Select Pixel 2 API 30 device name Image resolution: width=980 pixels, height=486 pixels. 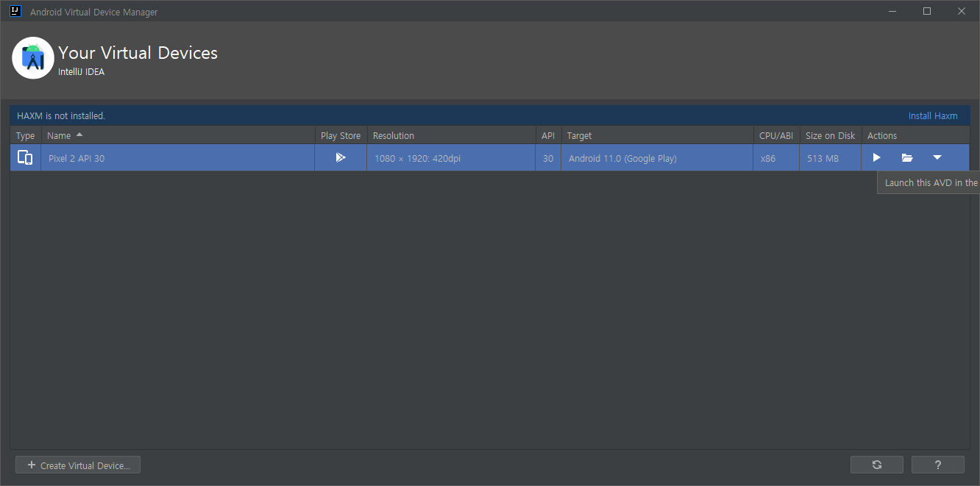[77, 158]
